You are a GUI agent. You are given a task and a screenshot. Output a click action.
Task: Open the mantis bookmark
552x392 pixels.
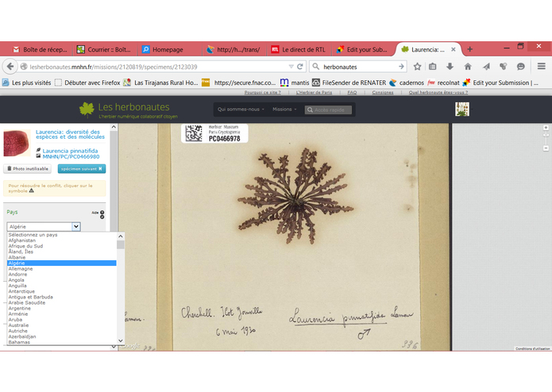click(295, 83)
